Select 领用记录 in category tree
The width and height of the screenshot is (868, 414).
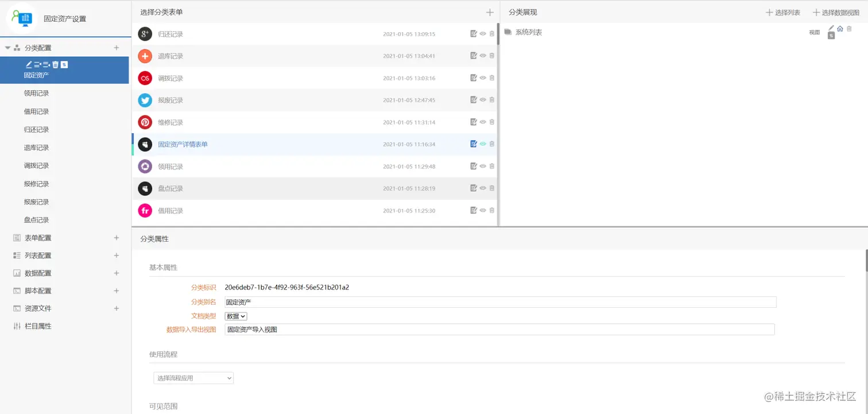[37, 93]
